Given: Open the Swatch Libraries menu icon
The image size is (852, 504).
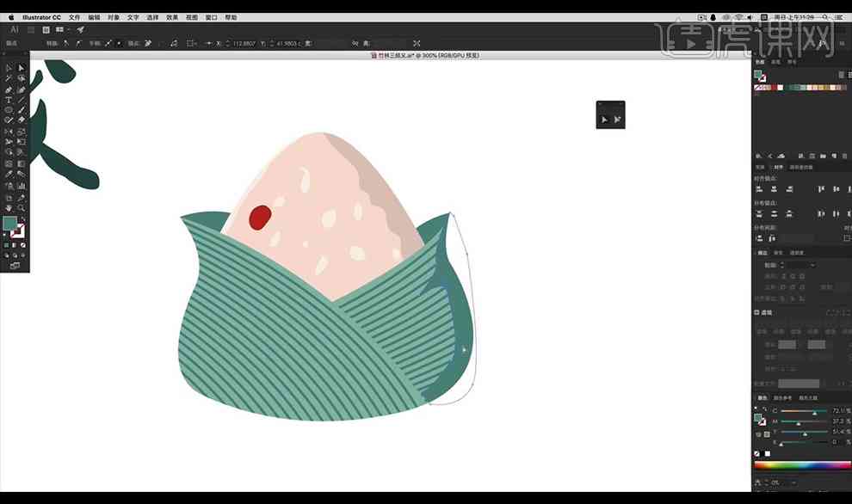Looking at the screenshot, I should [x=758, y=156].
